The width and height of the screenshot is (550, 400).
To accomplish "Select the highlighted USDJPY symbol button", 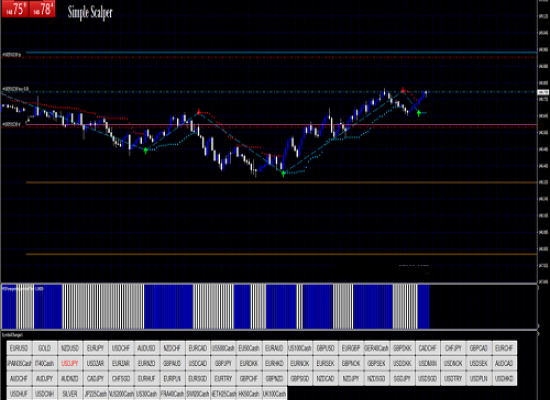I will point(70,364).
